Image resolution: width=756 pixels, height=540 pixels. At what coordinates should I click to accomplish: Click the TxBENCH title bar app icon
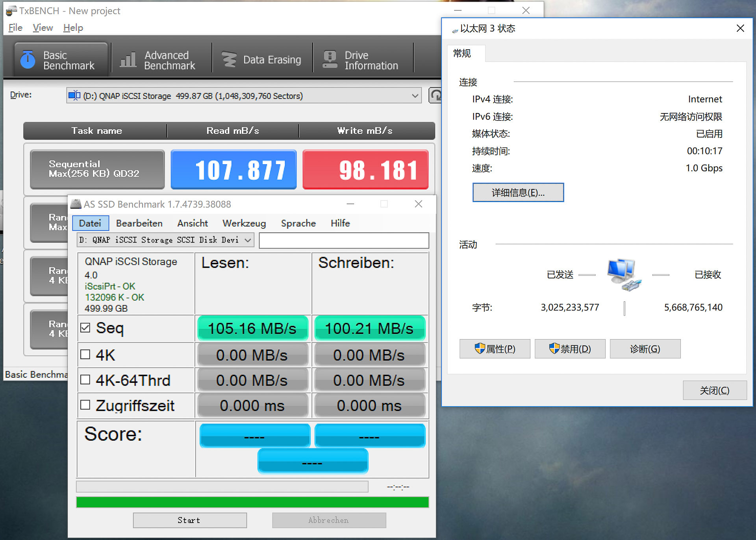coord(11,11)
